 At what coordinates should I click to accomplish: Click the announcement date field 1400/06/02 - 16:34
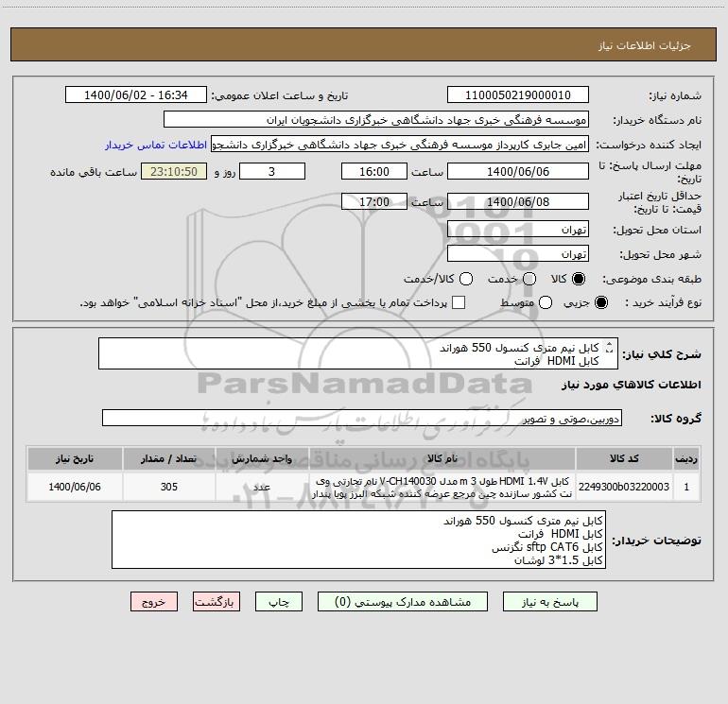[136, 95]
